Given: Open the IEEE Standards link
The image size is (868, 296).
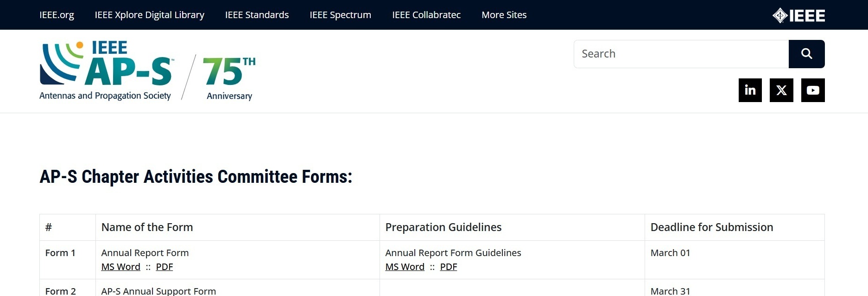Looking at the screenshot, I should (257, 15).
